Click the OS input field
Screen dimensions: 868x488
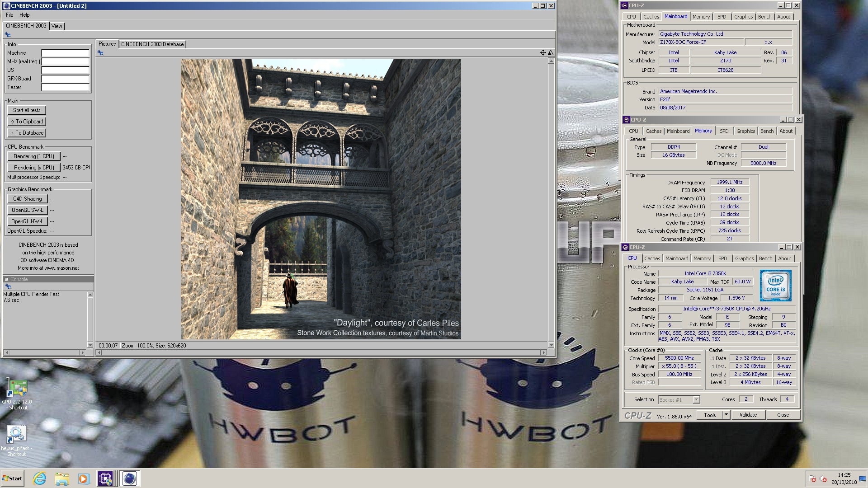[66, 70]
